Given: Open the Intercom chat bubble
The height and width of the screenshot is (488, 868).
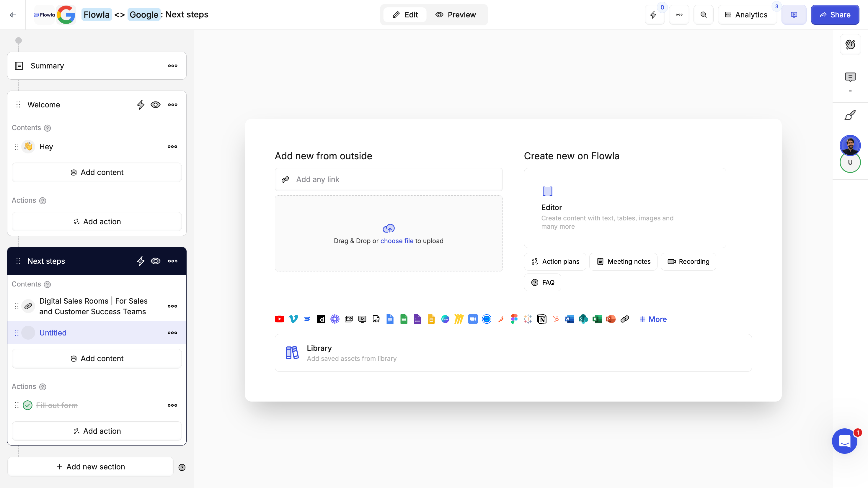Looking at the screenshot, I should point(844,441).
